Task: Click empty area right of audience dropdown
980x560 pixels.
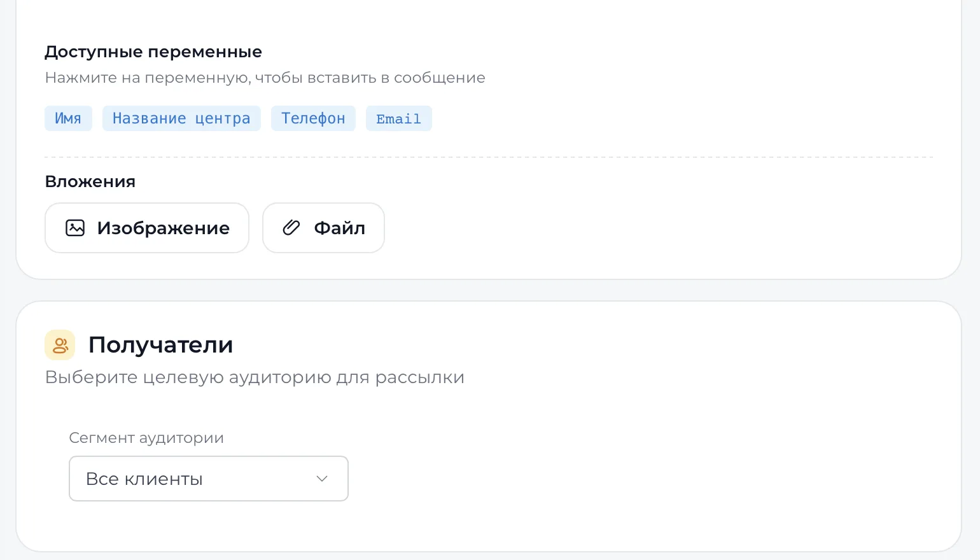Action: (x=636, y=479)
